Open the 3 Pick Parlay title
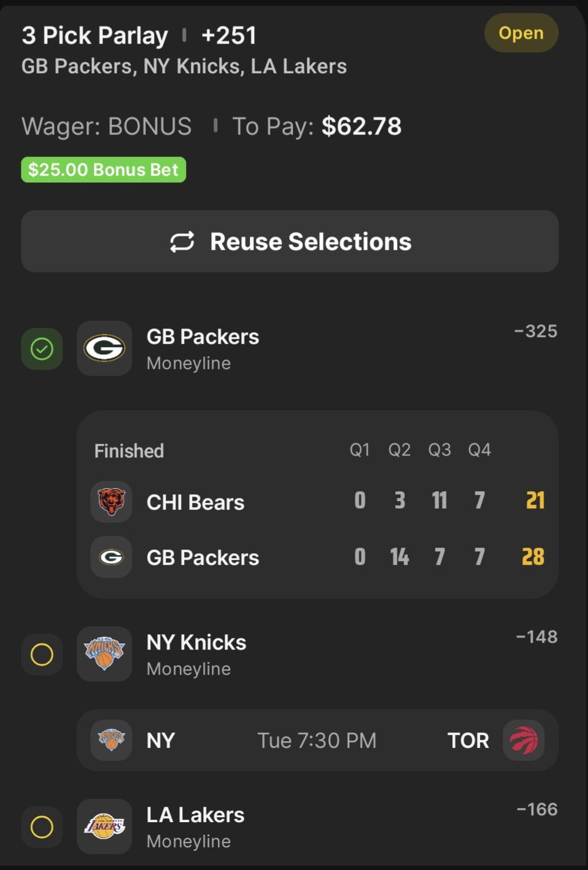 pyautogui.click(x=95, y=36)
